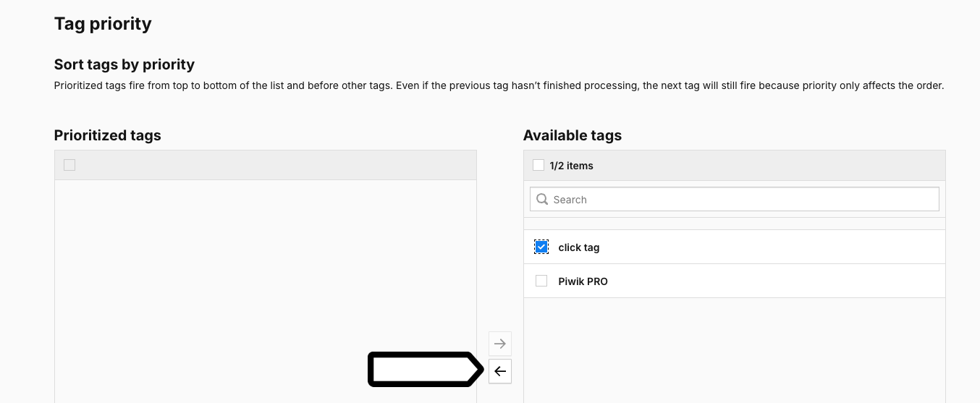Click the 'Prioritized tags' column heading
The height and width of the screenshot is (403, 980).
click(108, 135)
